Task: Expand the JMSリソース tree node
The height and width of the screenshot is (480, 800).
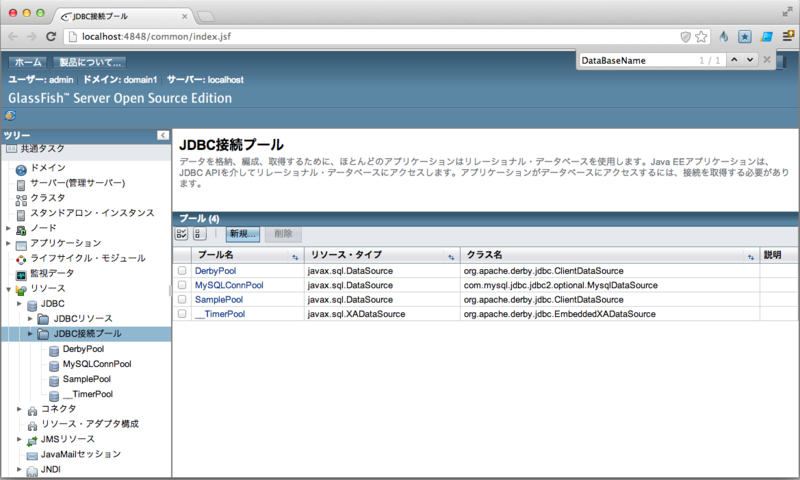Action: [20, 439]
